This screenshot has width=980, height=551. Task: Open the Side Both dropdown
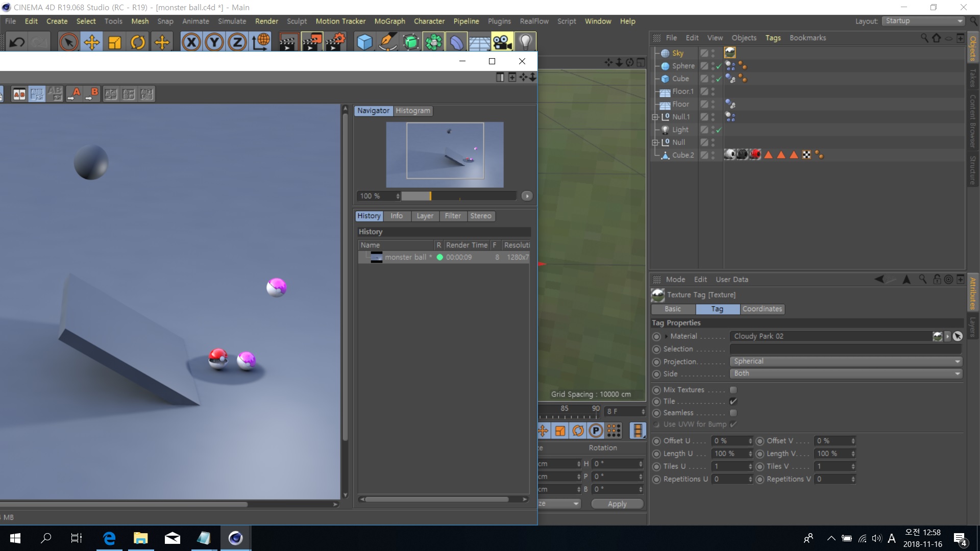[x=846, y=373]
